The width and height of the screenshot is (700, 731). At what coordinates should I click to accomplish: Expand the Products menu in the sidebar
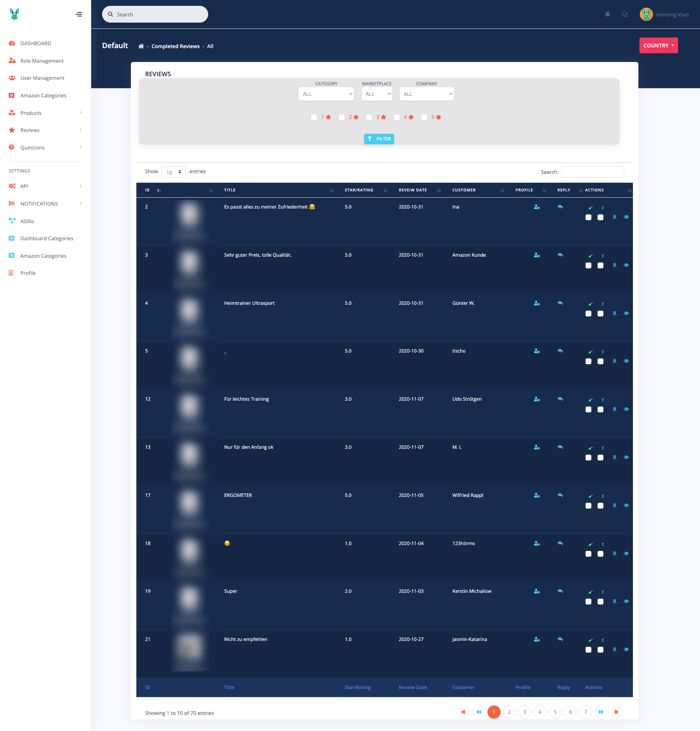[x=31, y=113]
